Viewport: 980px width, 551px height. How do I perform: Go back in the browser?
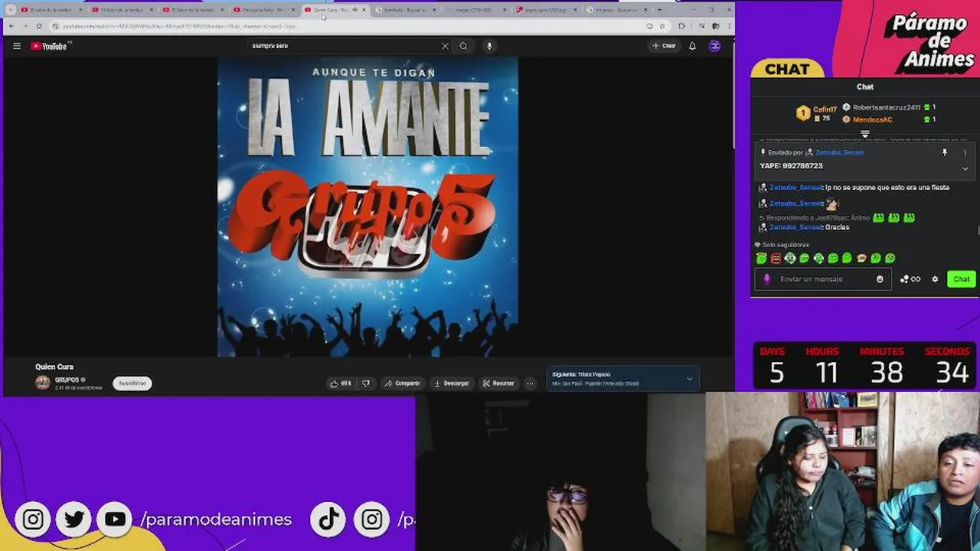point(11,26)
